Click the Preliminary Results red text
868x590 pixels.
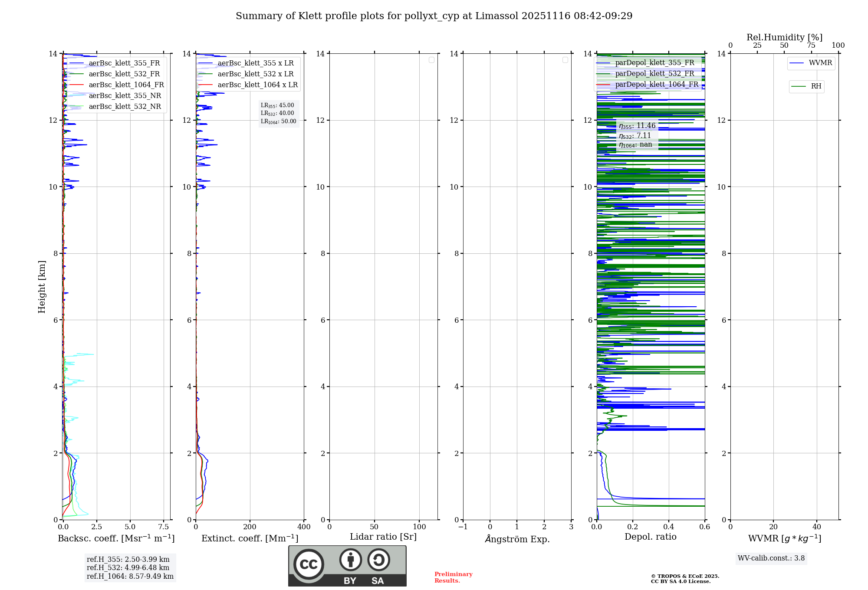453,577
